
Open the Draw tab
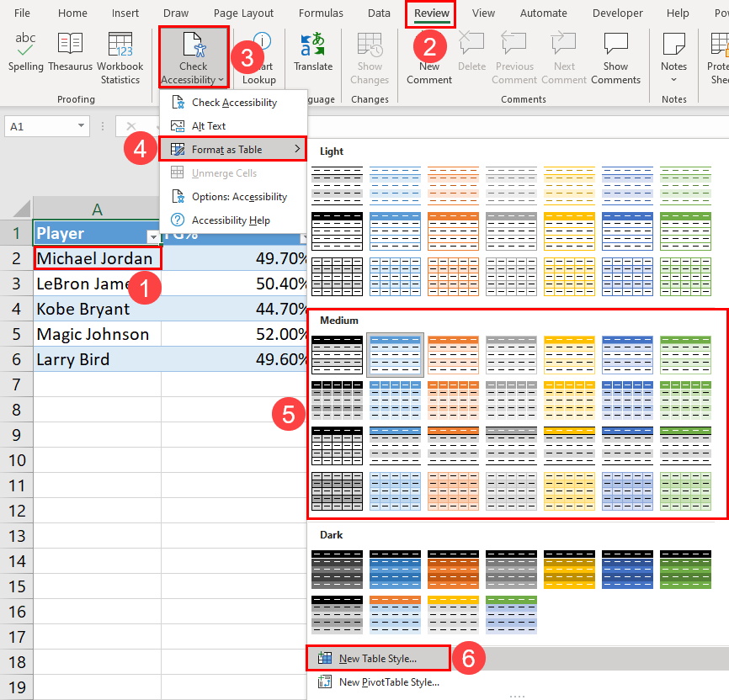click(x=176, y=13)
